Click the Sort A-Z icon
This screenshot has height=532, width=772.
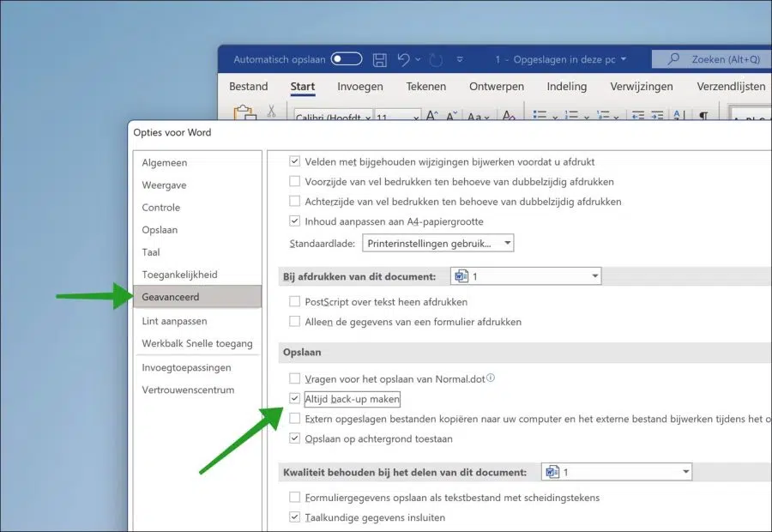pyautogui.click(x=679, y=115)
